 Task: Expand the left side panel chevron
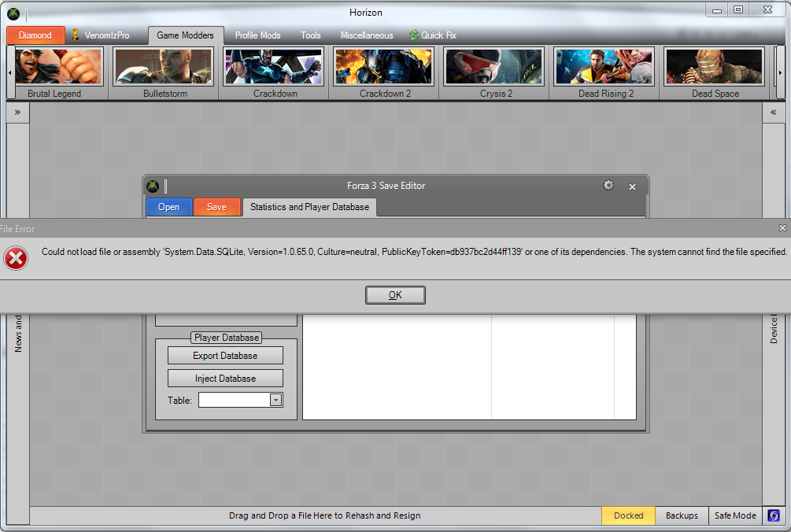pyautogui.click(x=17, y=113)
